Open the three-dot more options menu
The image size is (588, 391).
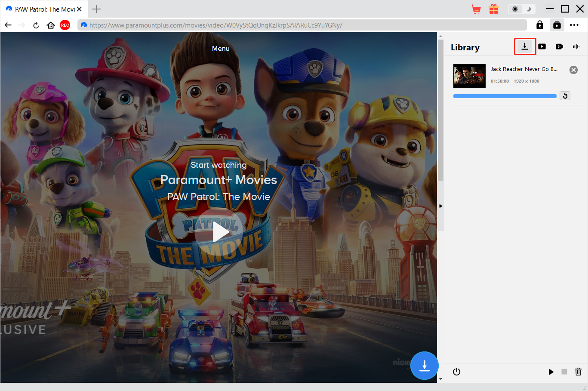point(574,25)
